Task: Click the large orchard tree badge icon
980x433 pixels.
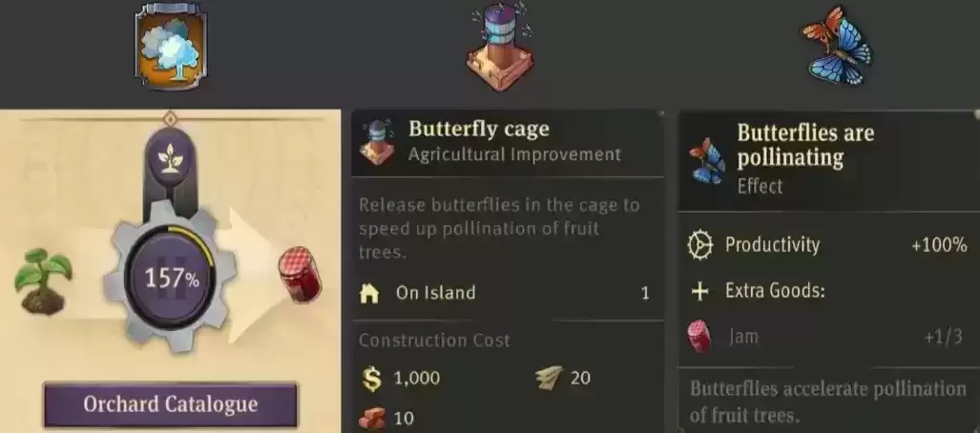Action: [171, 46]
